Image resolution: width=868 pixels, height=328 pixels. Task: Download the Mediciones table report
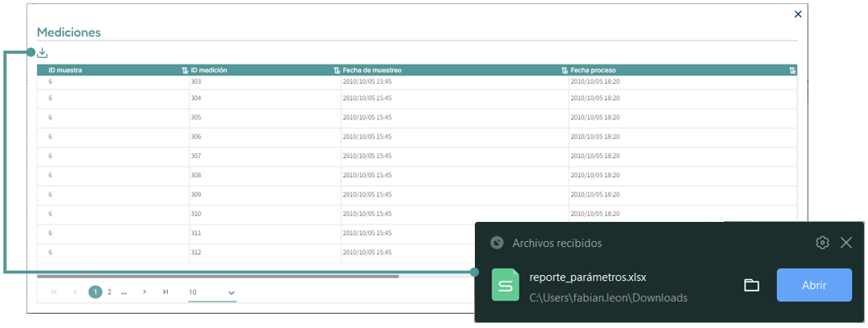point(43,53)
